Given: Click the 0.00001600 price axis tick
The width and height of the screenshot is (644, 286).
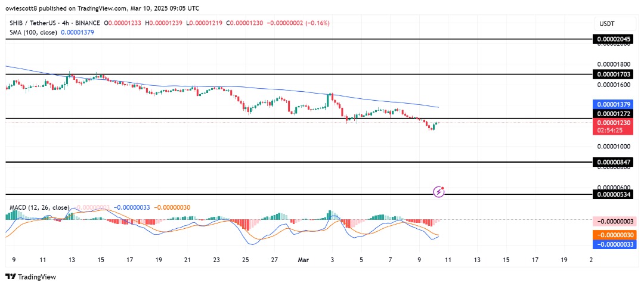Looking at the screenshot, I should click(613, 85).
